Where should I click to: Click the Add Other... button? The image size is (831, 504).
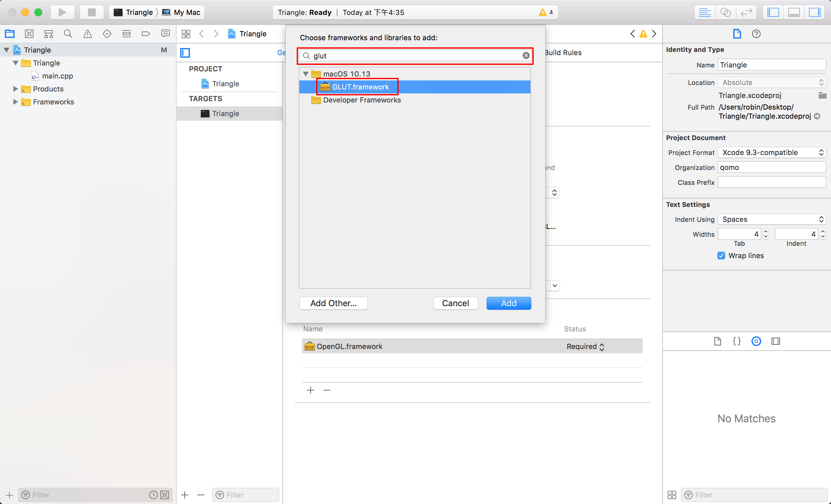click(334, 303)
